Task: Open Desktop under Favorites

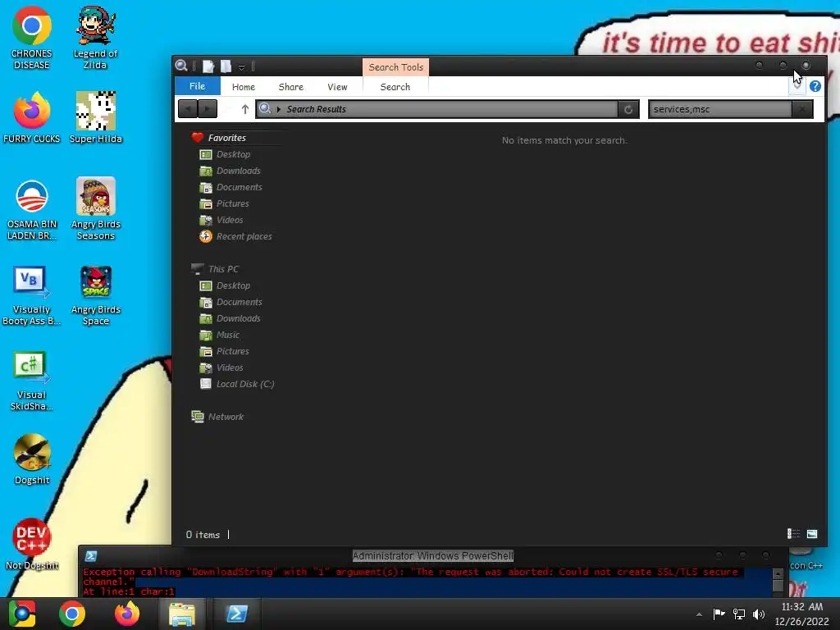Action: point(225,154)
